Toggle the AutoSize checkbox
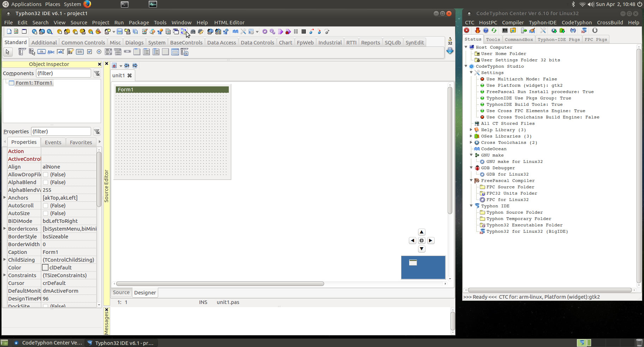Viewport: 644px width, 347px height. (46, 213)
